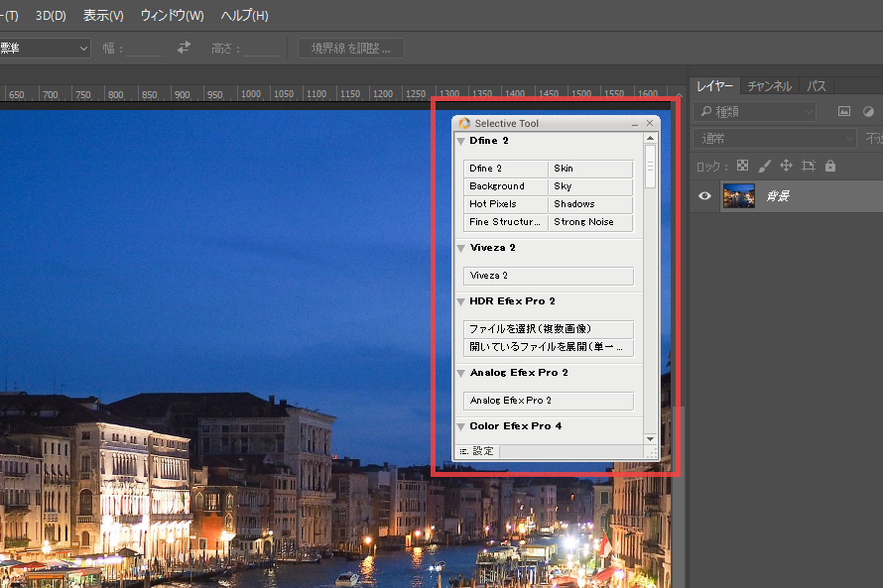Viewport: 883px width, 588px height.
Task: Lock all padlock icon
Action: tap(830, 166)
